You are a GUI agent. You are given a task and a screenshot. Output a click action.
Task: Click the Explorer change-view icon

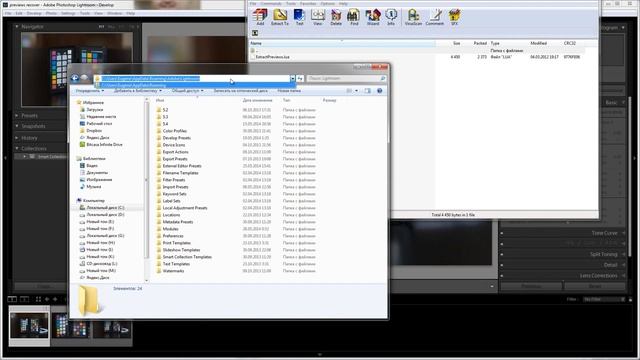pyautogui.click(x=349, y=91)
